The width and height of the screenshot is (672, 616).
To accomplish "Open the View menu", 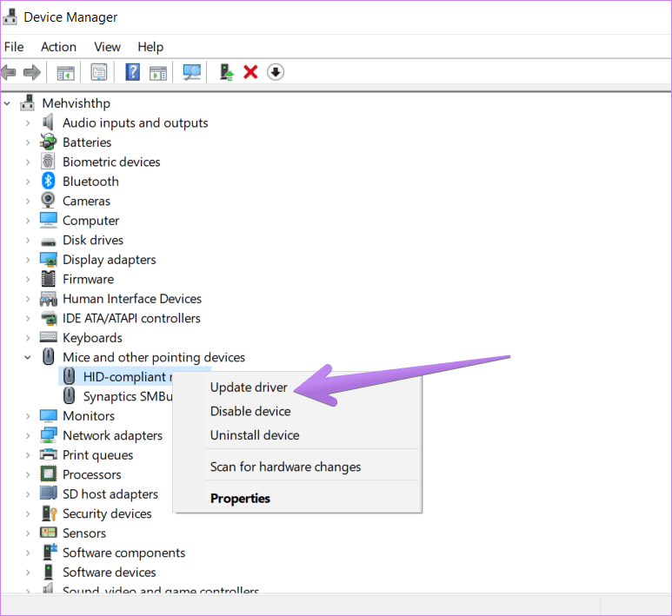I will click(107, 47).
